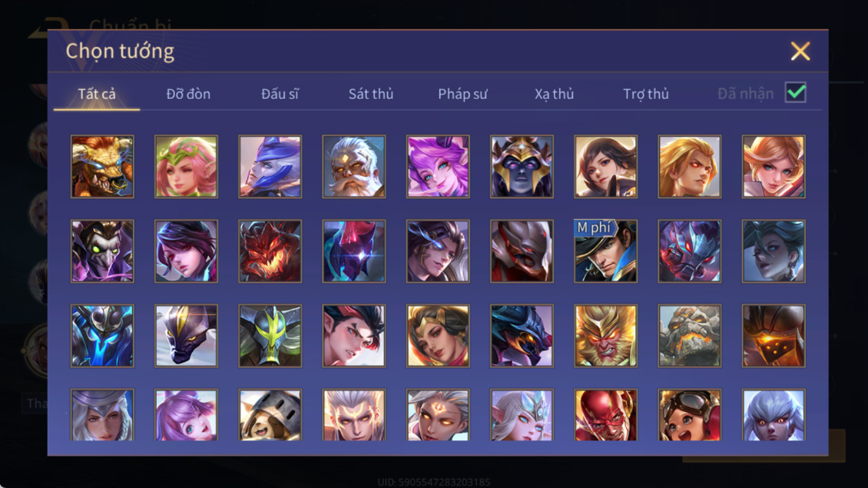Select the purple-haired pink hero portrait
Image resolution: width=868 pixels, height=488 pixels.
click(438, 167)
